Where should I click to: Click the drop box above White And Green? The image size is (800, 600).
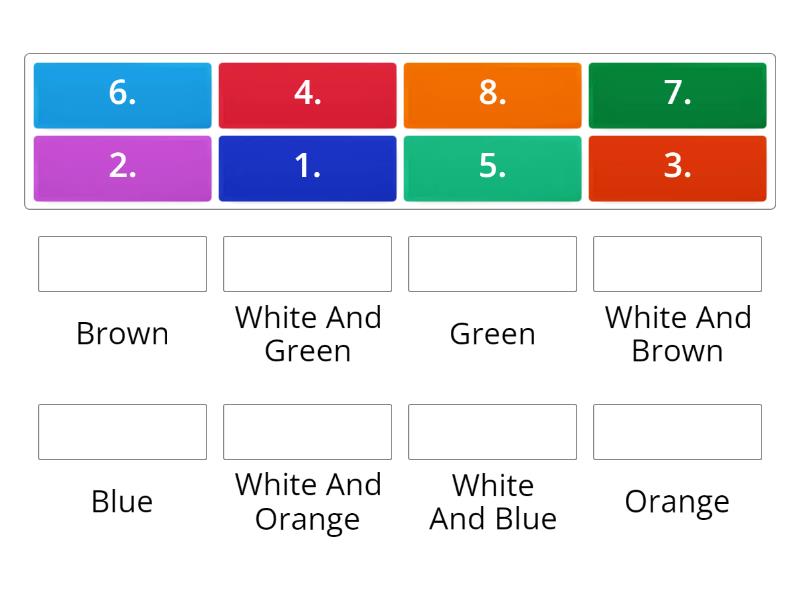pyautogui.click(x=308, y=264)
